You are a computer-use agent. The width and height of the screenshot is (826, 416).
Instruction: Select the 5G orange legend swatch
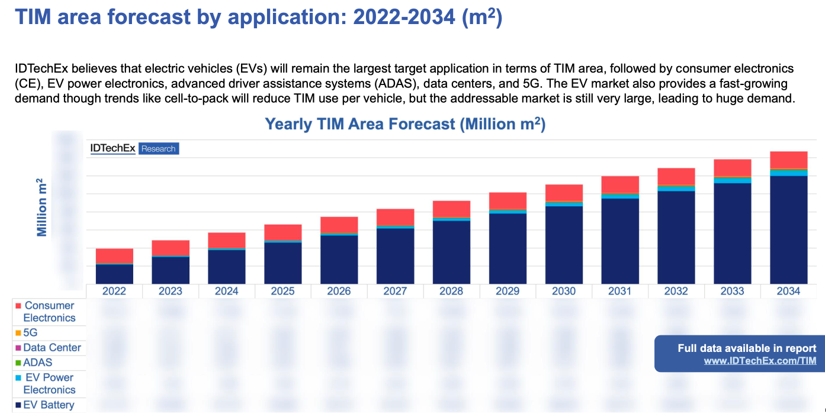click(18, 333)
